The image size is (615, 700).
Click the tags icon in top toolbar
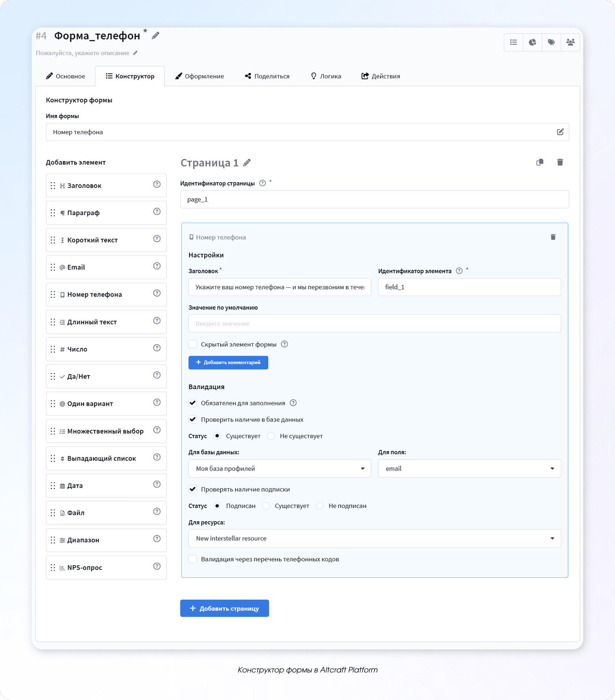coord(551,42)
